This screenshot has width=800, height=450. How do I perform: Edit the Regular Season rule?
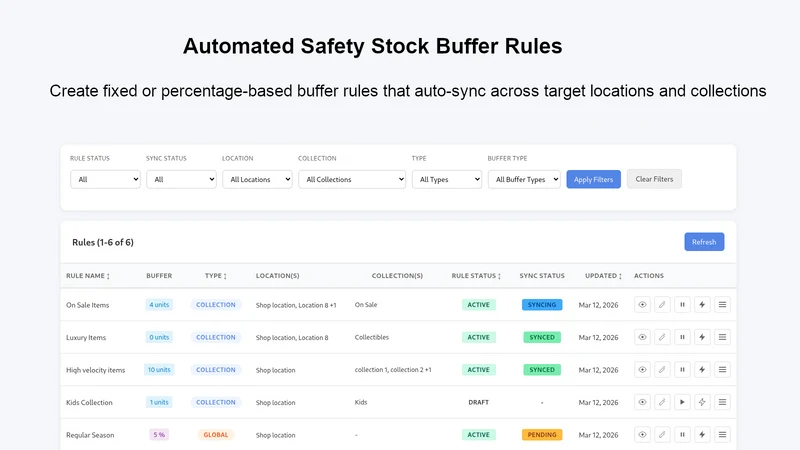tap(662, 435)
